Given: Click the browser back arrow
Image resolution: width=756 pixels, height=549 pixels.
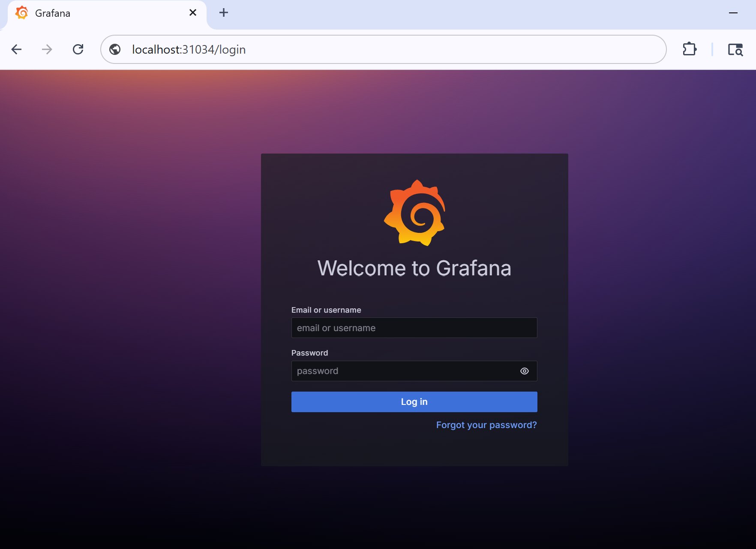Looking at the screenshot, I should [16, 49].
